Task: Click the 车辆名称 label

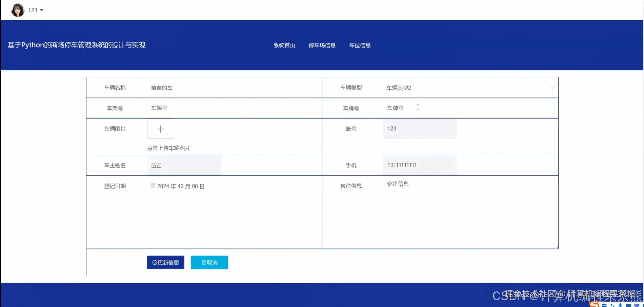Action: click(x=115, y=88)
